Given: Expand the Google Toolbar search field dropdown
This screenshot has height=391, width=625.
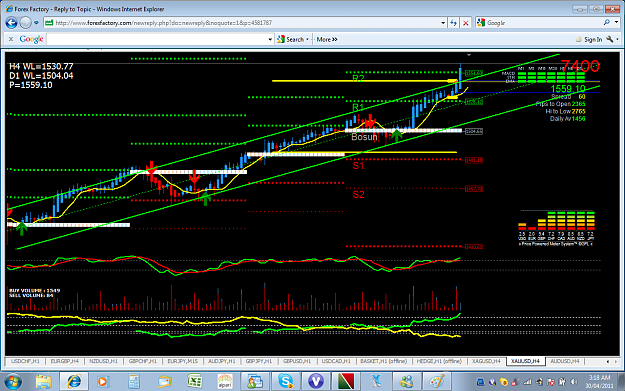Looking at the screenshot, I should coord(270,39).
